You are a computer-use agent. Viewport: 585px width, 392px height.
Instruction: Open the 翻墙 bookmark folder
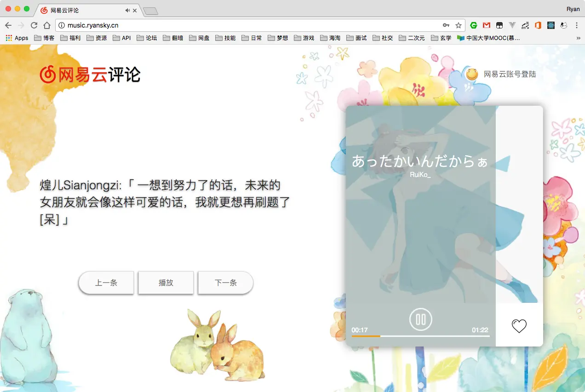173,38
